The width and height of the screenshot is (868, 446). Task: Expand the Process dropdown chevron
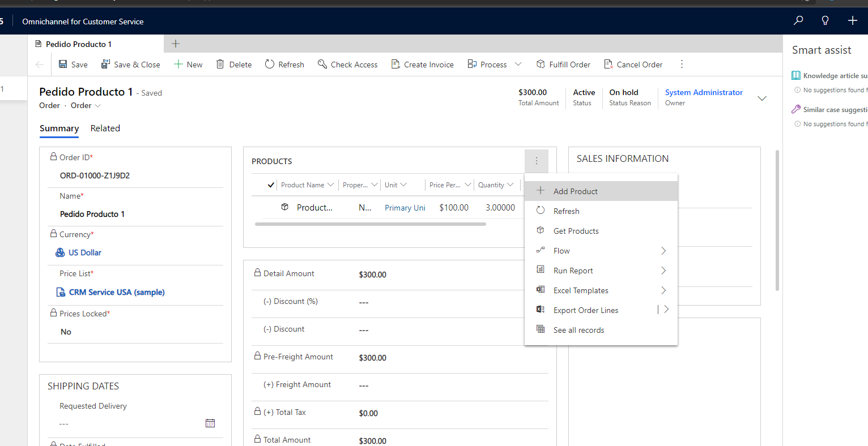pos(518,65)
